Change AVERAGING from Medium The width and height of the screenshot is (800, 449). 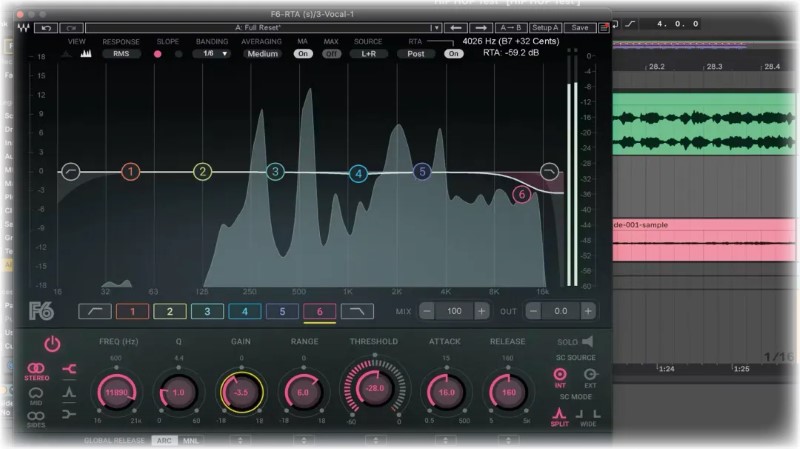click(x=262, y=54)
